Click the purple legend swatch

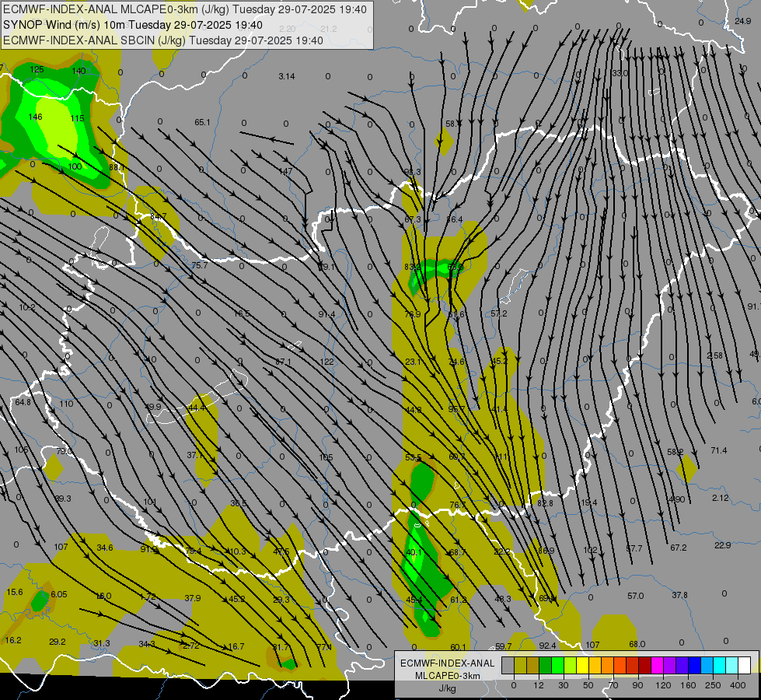click(670, 665)
